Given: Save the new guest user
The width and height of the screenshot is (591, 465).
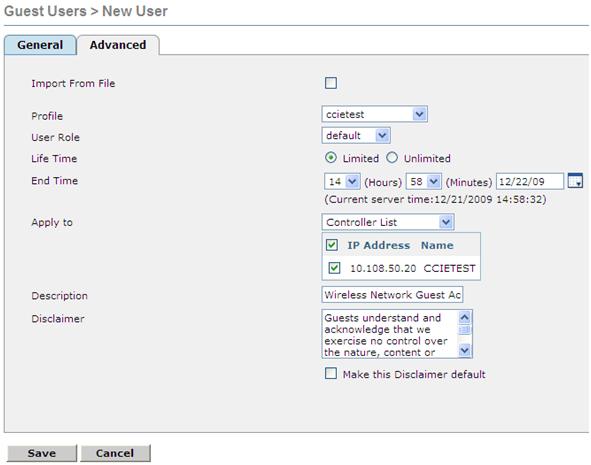Looking at the screenshot, I should coord(41,453).
